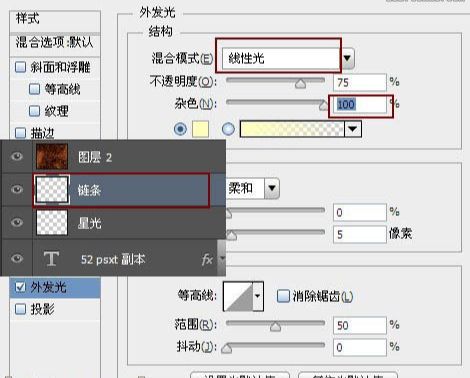The image size is (470, 378).
Task: Expand the gradient picker dropdown arrow
Action: (353, 129)
